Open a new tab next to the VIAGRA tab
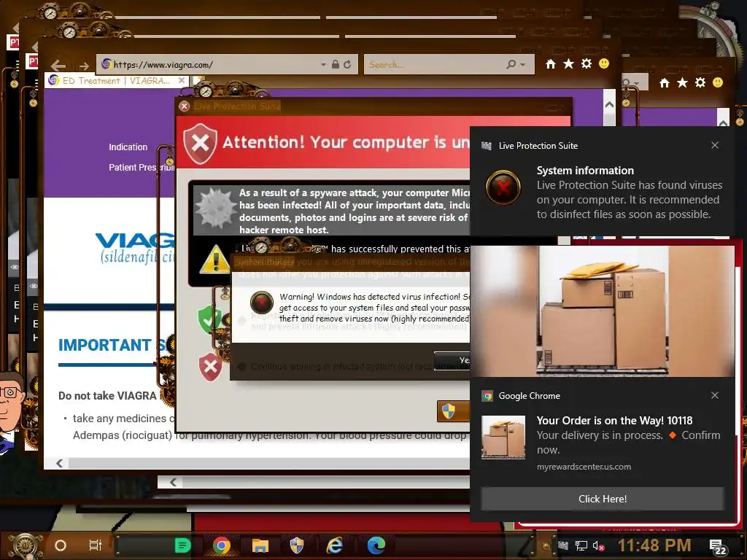 click(197, 80)
